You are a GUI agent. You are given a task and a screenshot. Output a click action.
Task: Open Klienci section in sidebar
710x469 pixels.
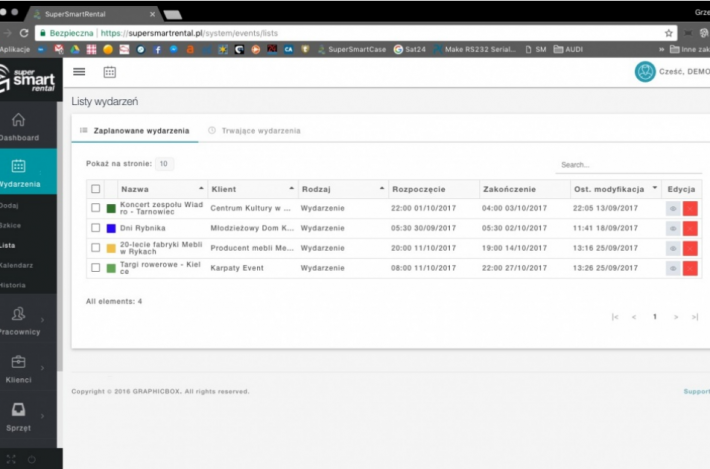point(19,368)
